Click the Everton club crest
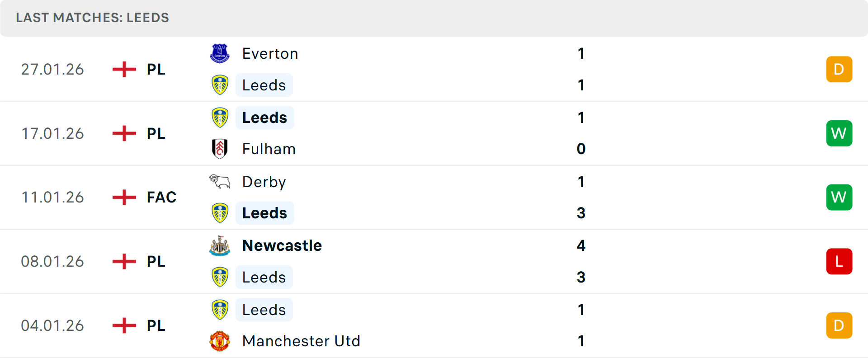The height and width of the screenshot is (358, 868). (x=220, y=53)
